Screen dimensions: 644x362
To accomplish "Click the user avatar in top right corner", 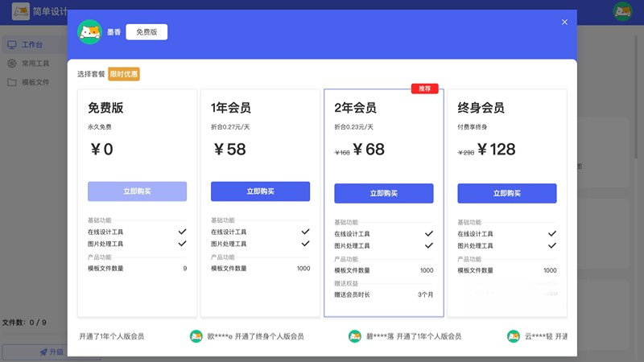I will (x=621, y=11).
